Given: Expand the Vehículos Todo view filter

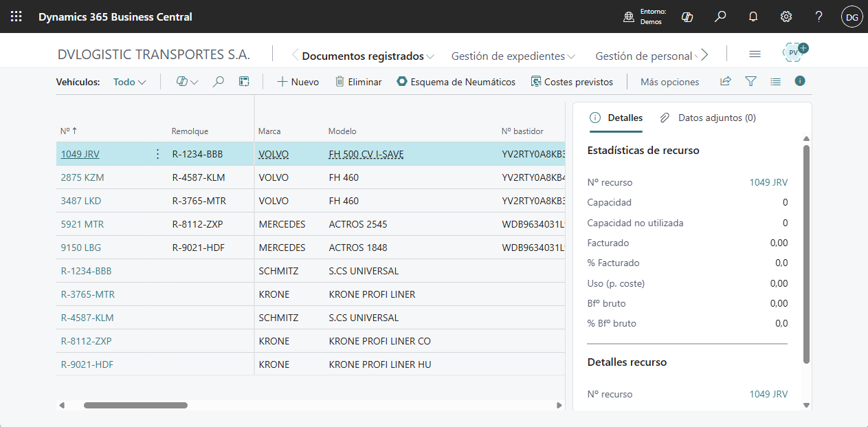Looking at the screenshot, I should (x=130, y=82).
